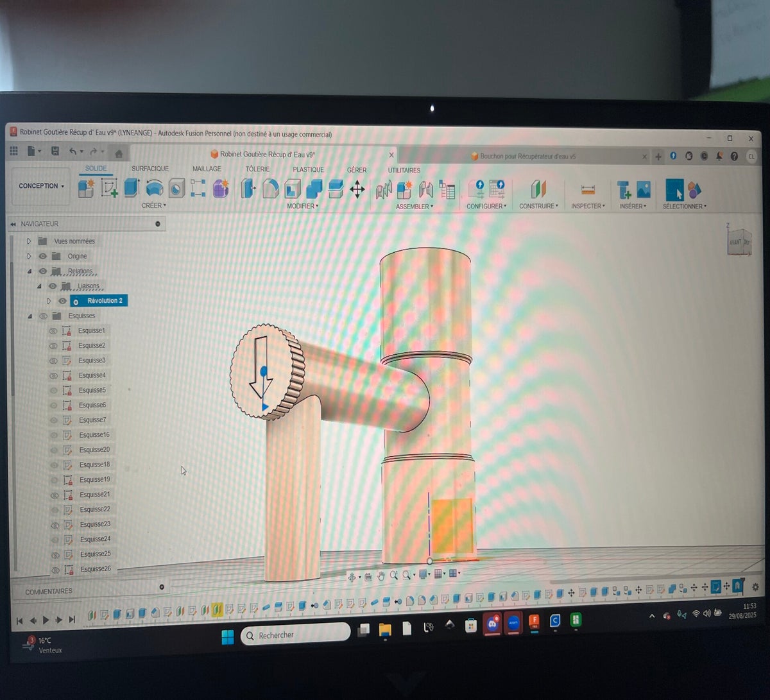Play the design history timeline
The image size is (770, 700).
(x=46, y=620)
